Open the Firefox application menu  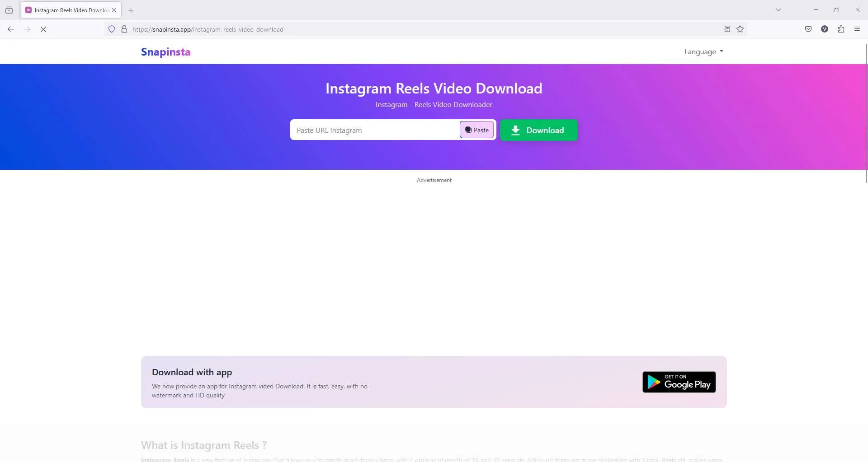coord(857,29)
